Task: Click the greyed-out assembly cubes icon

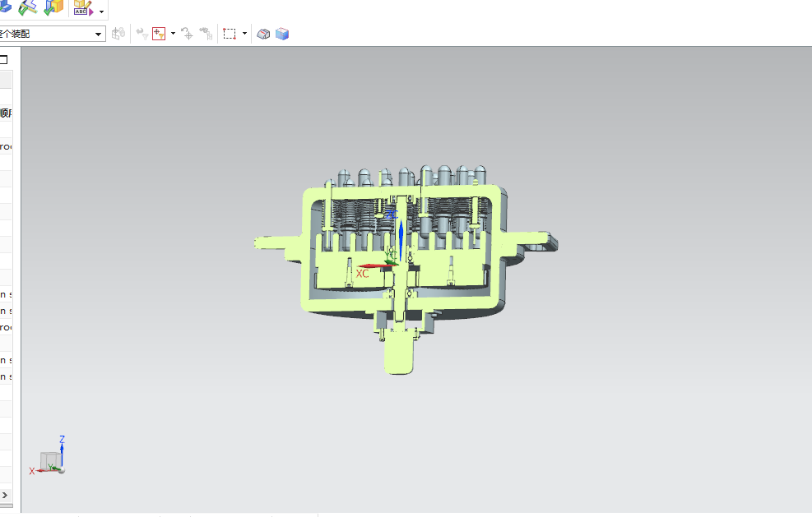Action: [x=118, y=34]
